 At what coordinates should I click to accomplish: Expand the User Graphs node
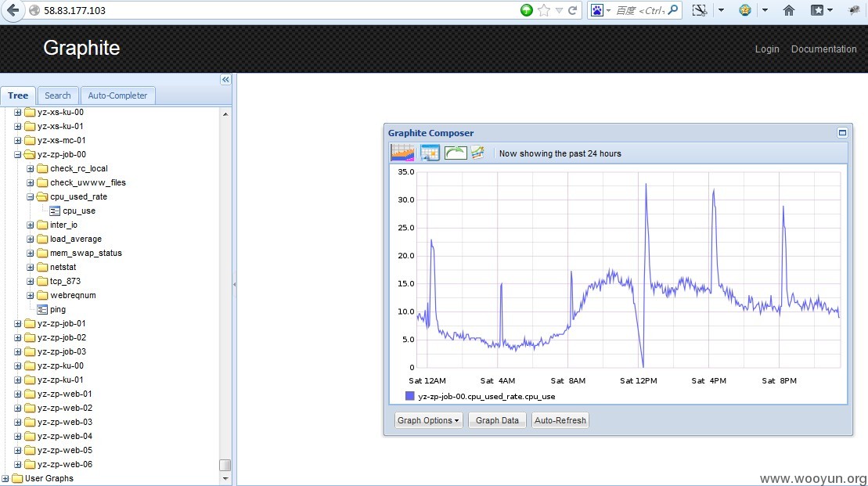pos(5,478)
